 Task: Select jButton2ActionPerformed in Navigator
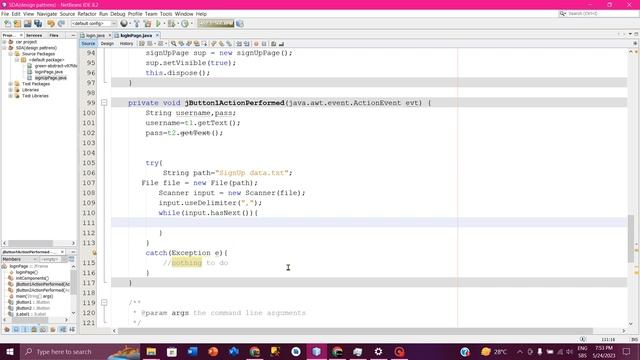(42, 290)
